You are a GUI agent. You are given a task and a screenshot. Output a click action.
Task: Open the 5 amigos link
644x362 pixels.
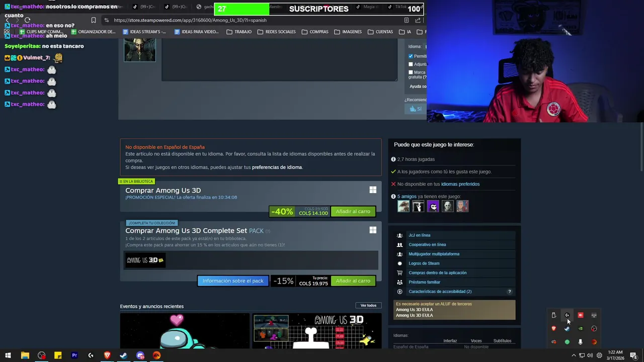click(x=407, y=197)
